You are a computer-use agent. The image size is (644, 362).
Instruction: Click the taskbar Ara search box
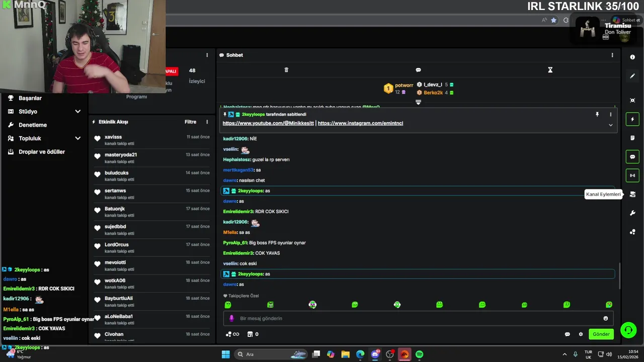coord(271,354)
